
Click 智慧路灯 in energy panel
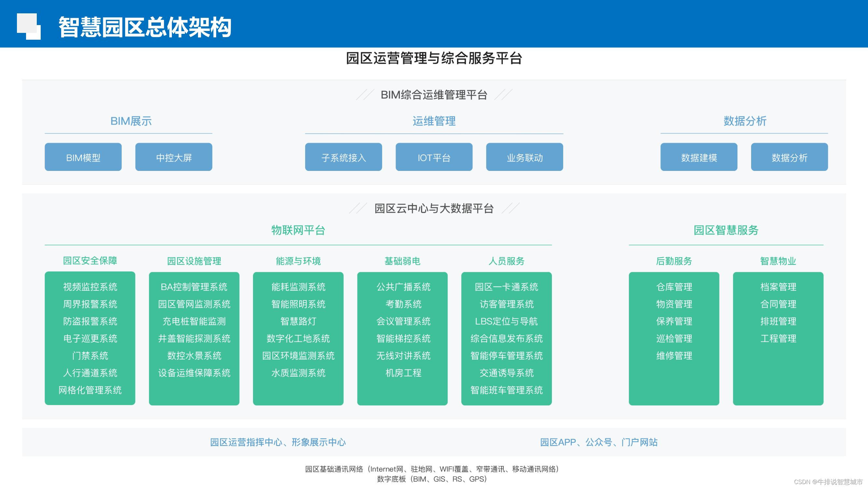[x=298, y=321]
